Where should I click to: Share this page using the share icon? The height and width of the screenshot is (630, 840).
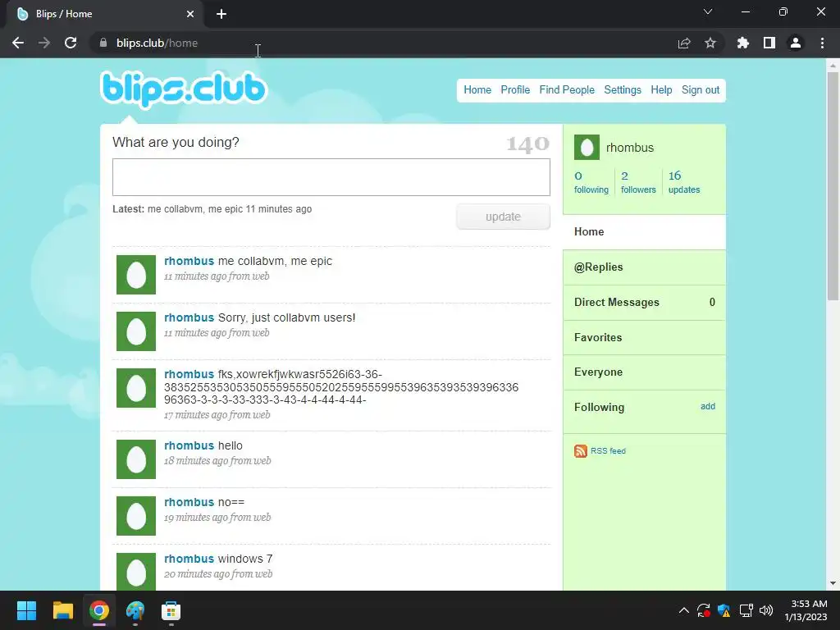(x=684, y=43)
